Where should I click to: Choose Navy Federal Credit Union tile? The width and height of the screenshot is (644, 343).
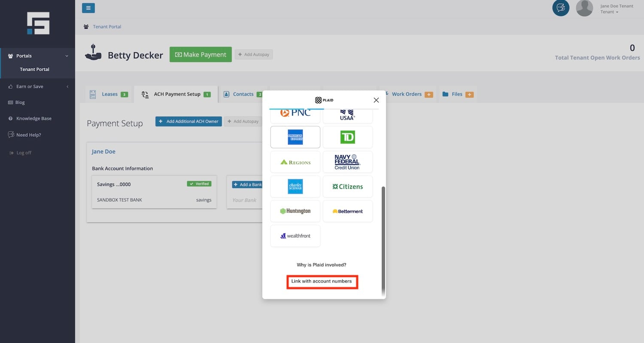(348, 162)
